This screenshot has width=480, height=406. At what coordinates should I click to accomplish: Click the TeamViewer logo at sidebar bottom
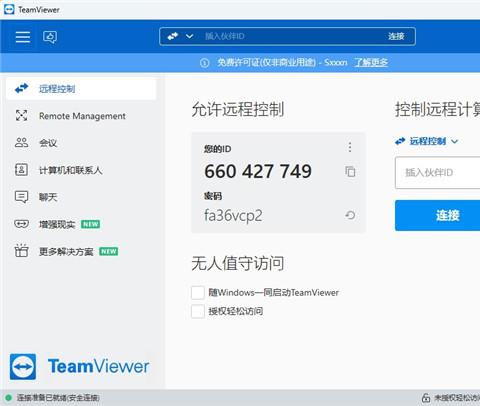click(x=80, y=367)
